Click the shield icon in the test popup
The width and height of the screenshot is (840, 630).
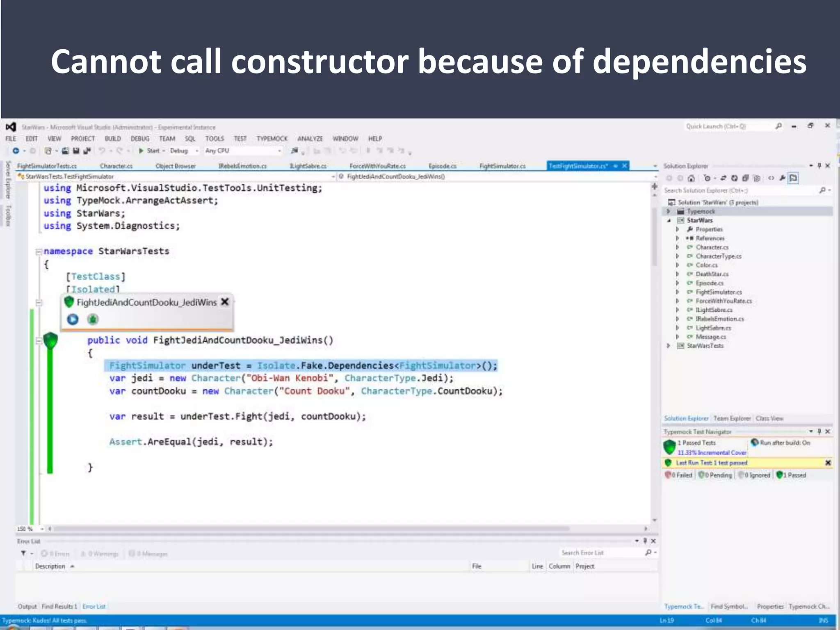tap(69, 302)
